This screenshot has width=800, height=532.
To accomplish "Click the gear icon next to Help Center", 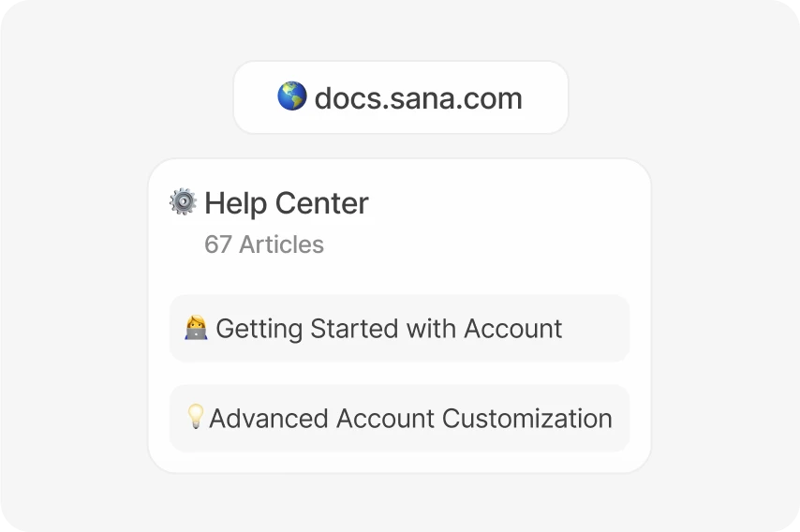I will [183, 202].
